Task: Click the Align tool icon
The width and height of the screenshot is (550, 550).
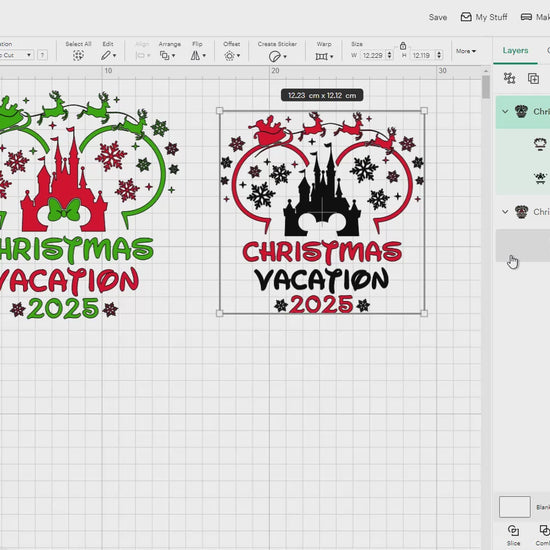Action: pos(142,55)
